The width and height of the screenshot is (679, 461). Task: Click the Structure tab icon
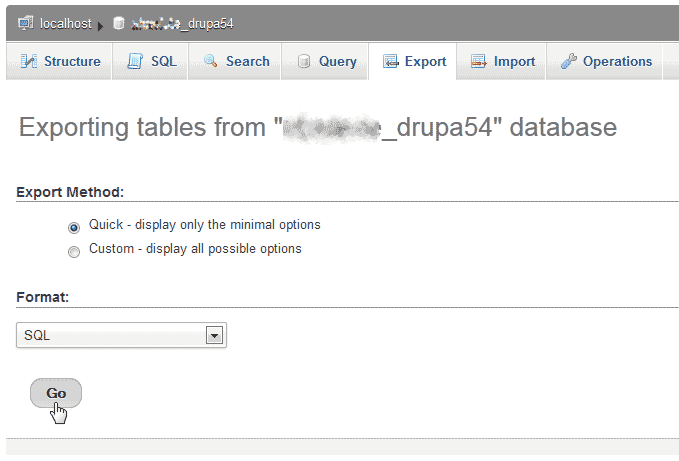(x=28, y=62)
